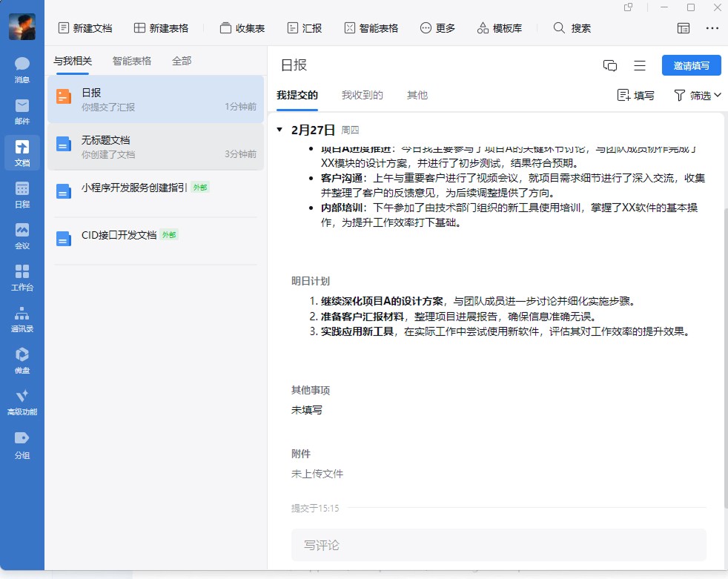The image size is (728, 579).
Task: Open the 工作台 workbench icon
Action: pyautogui.click(x=22, y=277)
